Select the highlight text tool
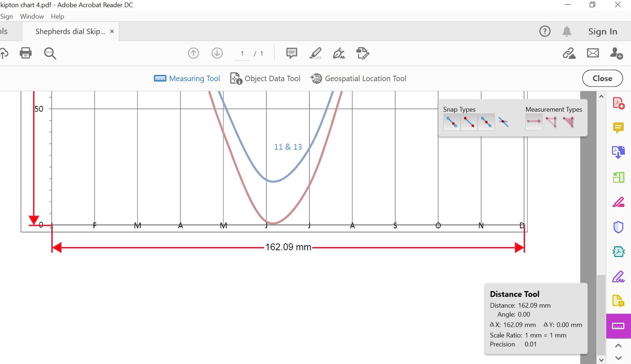The image size is (631, 364). [315, 53]
